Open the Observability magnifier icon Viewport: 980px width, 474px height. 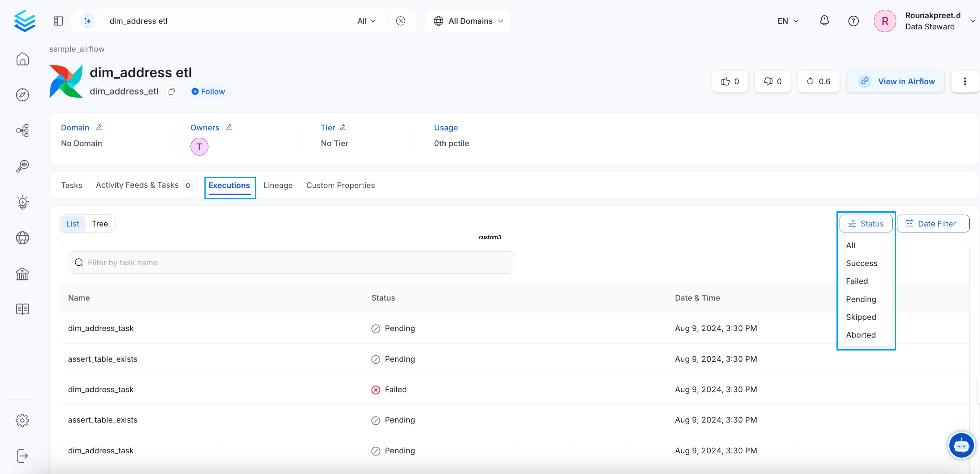coord(22,165)
